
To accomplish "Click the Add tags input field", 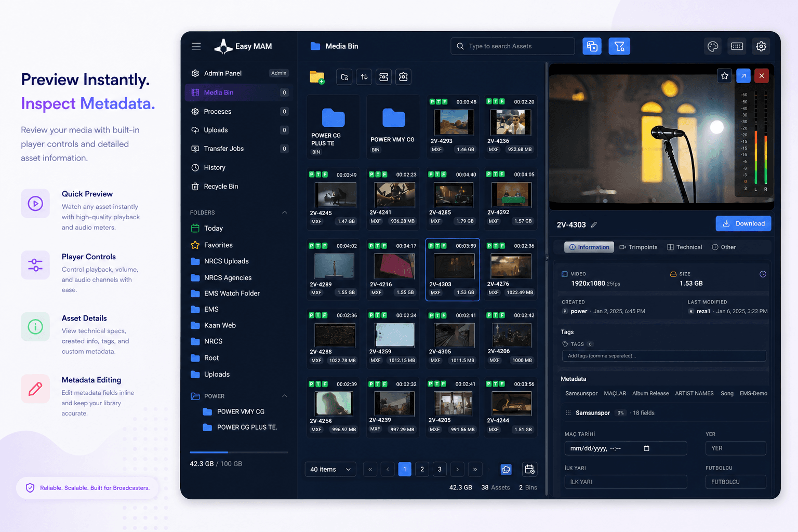I will click(x=664, y=356).
